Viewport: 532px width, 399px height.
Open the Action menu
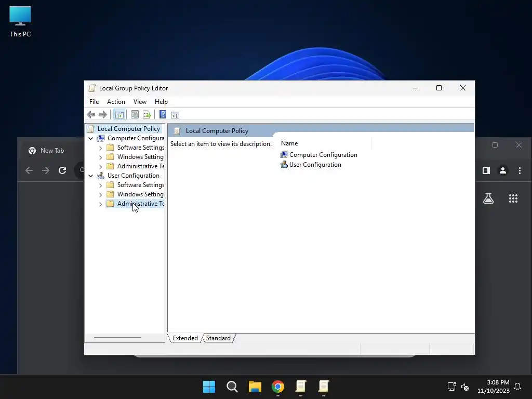116,102
